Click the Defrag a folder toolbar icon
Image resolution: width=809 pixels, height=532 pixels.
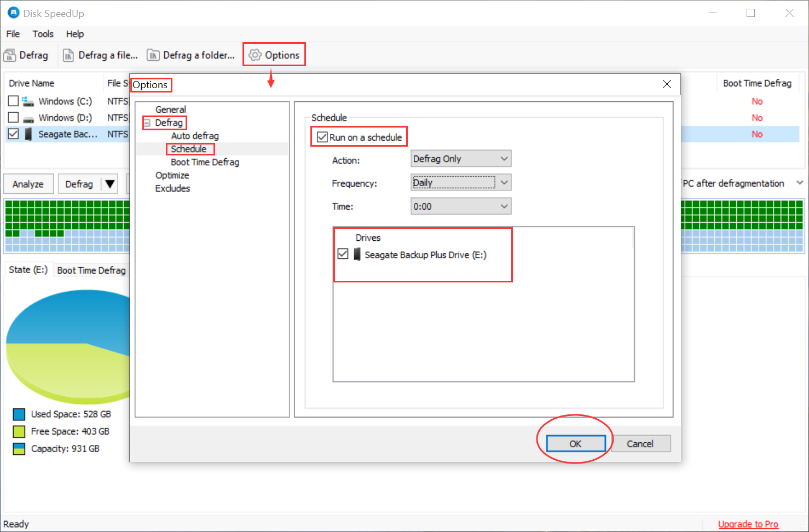point(152,55)
